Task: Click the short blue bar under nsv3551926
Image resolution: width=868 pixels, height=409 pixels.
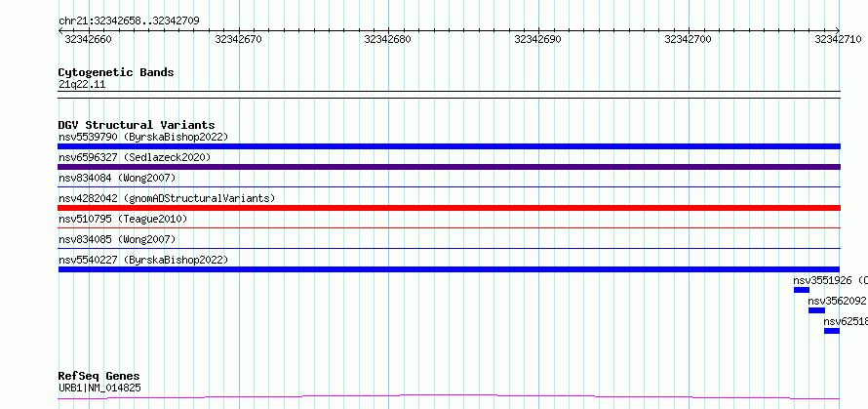Action: 801,290
